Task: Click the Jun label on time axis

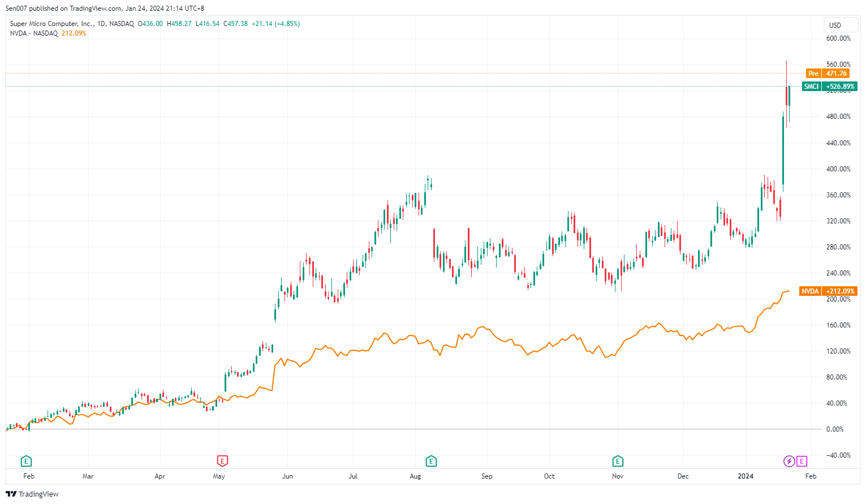Action: point(288,476)
